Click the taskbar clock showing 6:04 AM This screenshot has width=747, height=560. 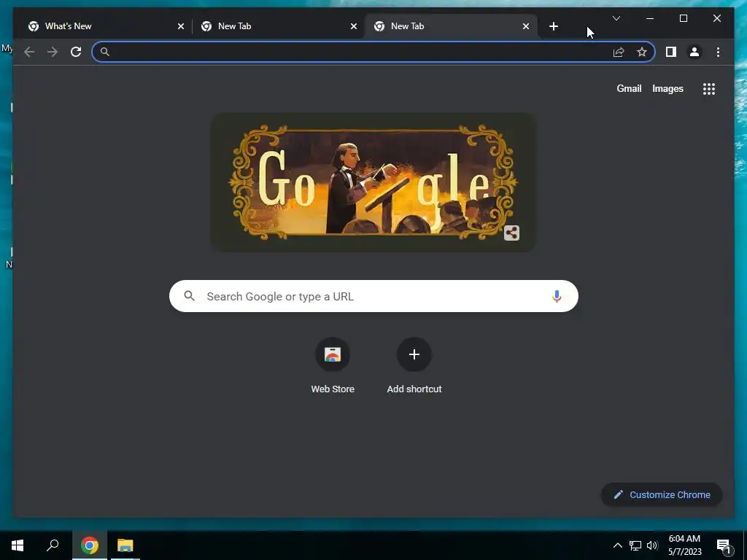(x=684, y=545)
